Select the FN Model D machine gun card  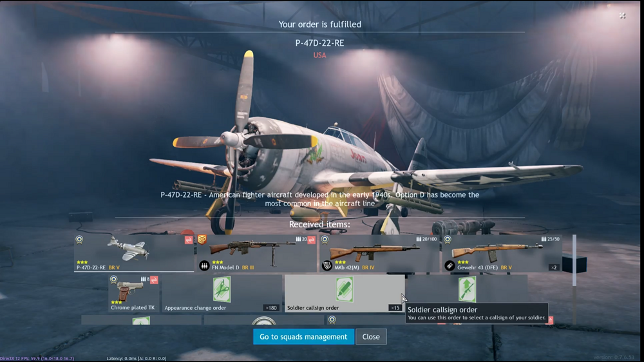(x=257, y=253)
